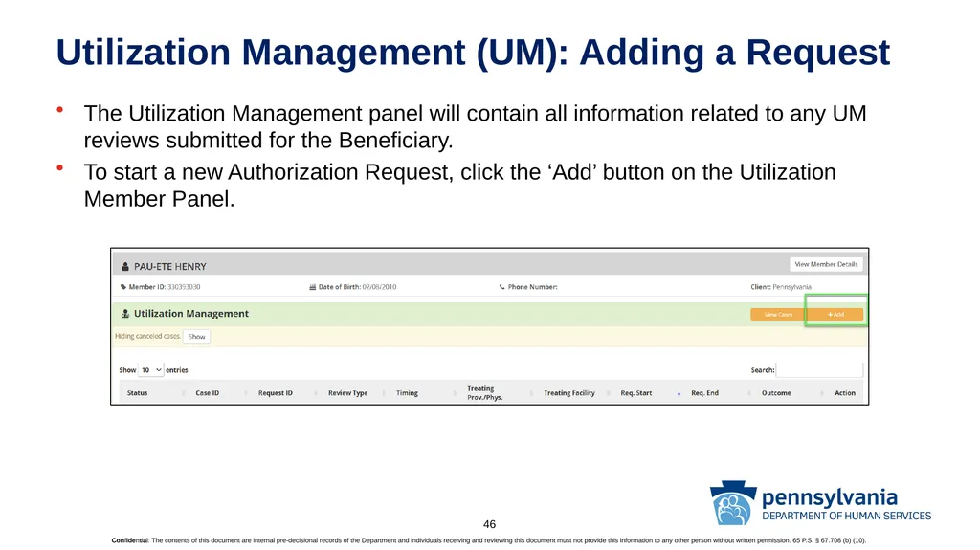The height and width of the screenshot is (550, 980).
Task: Click the Pennsylvania keystone logo icon
Action: [733, 502]
